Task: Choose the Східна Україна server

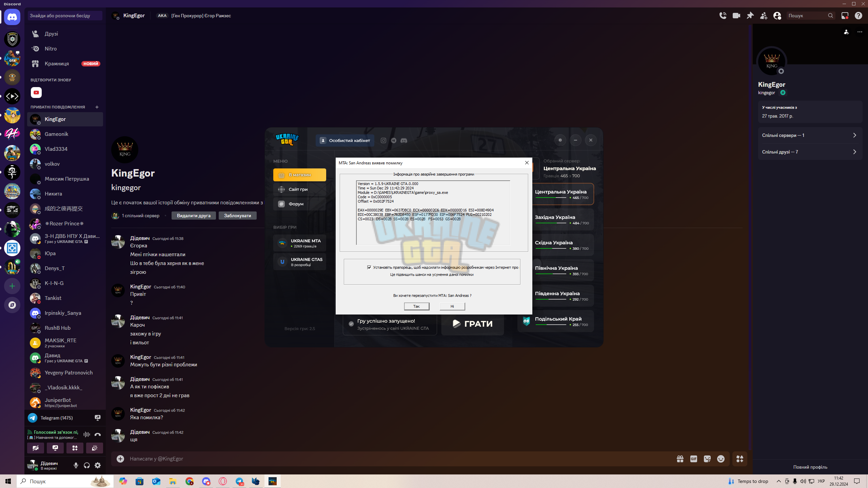Action: pos(563,245)
